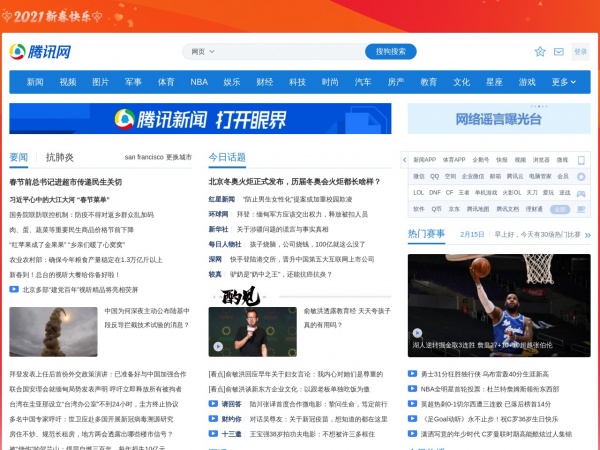Click the gamepad category icon

click(581, 193)
